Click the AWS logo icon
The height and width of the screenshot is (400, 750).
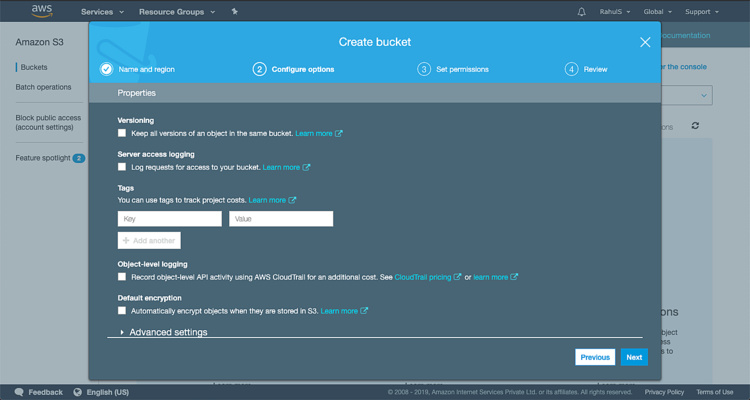[41, 12]
